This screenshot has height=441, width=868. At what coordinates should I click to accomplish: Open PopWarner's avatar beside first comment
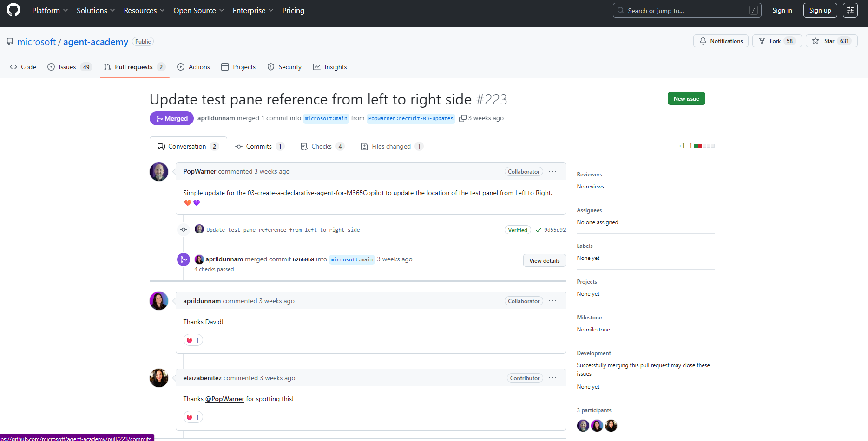click(159, 172)
